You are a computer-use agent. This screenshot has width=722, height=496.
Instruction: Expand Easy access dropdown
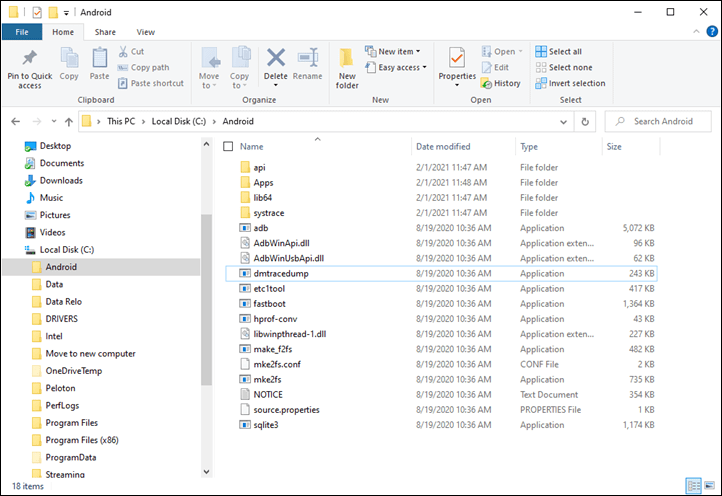[x=425, y=68]
